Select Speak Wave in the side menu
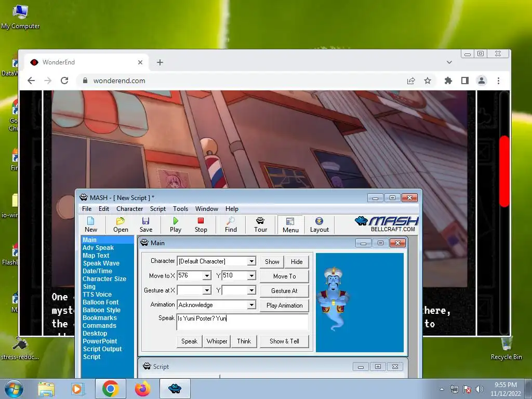The width and height of the screenshot is (532, 399). pyautogui.click(x=101, y=263)
